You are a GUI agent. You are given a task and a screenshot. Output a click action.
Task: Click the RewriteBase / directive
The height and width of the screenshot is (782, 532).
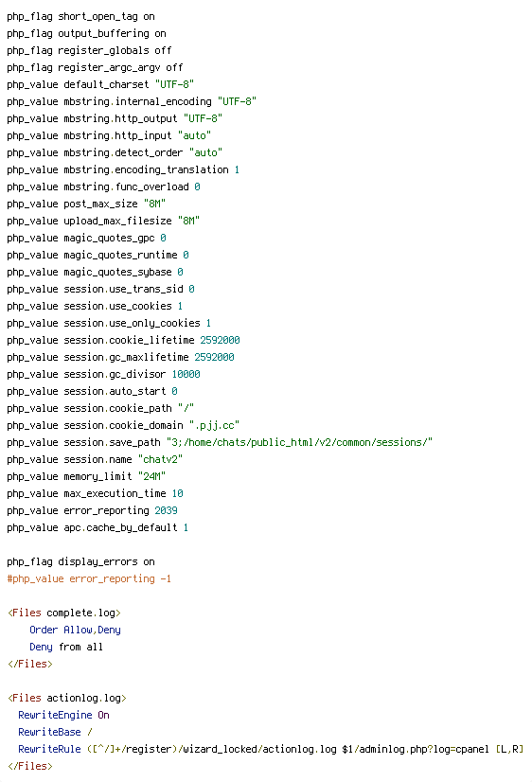[x=55, y=732]
